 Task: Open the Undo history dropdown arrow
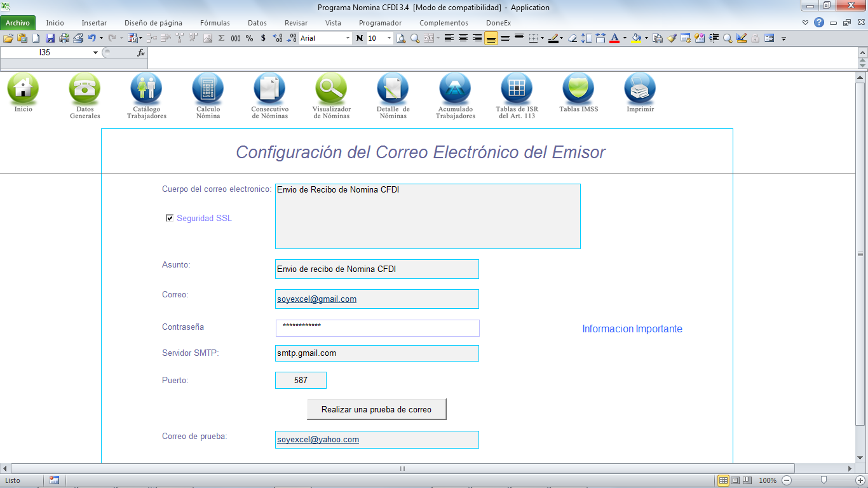click(x=101, y=38)
